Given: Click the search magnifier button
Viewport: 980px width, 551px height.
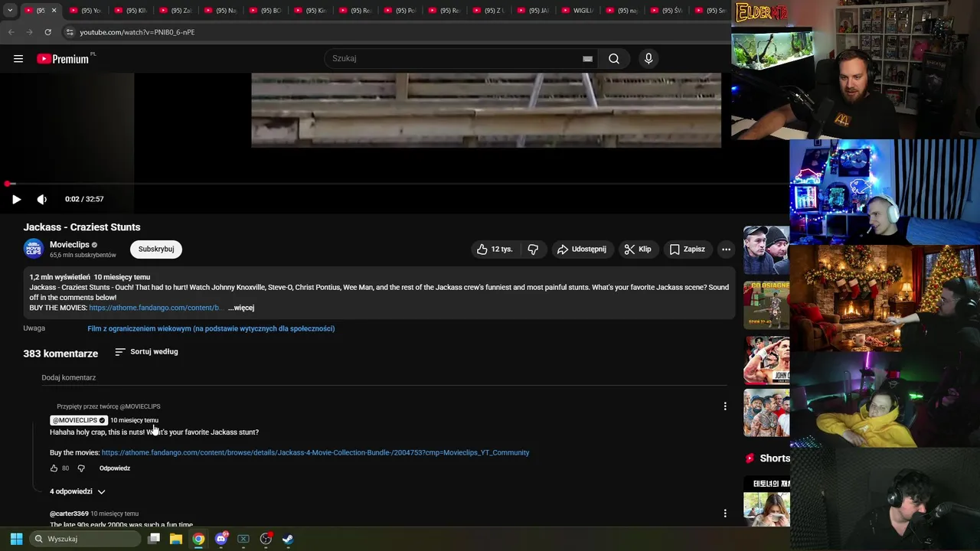Looking at the screenshot, I should (614, 58).
